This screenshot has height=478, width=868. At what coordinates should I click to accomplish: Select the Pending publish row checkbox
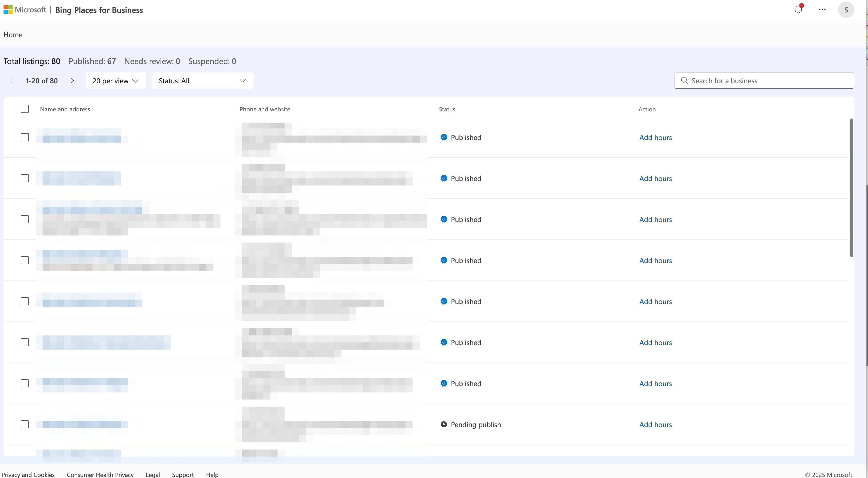25,424
